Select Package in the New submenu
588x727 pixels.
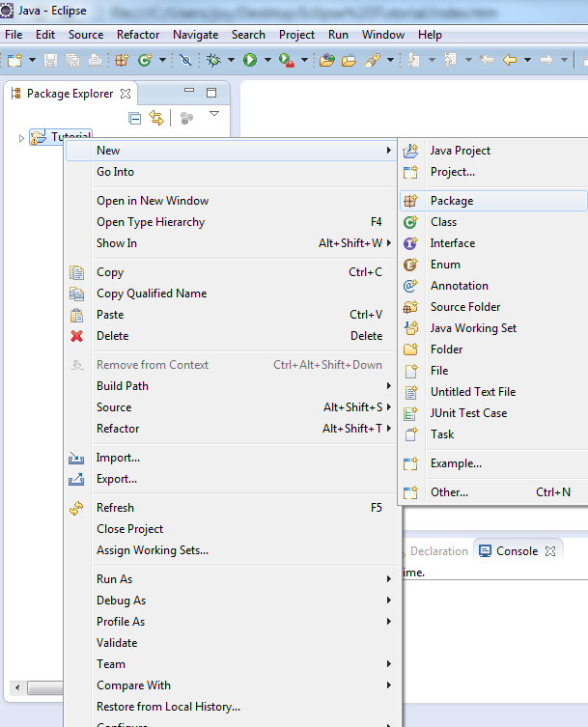tap(493, 201)
